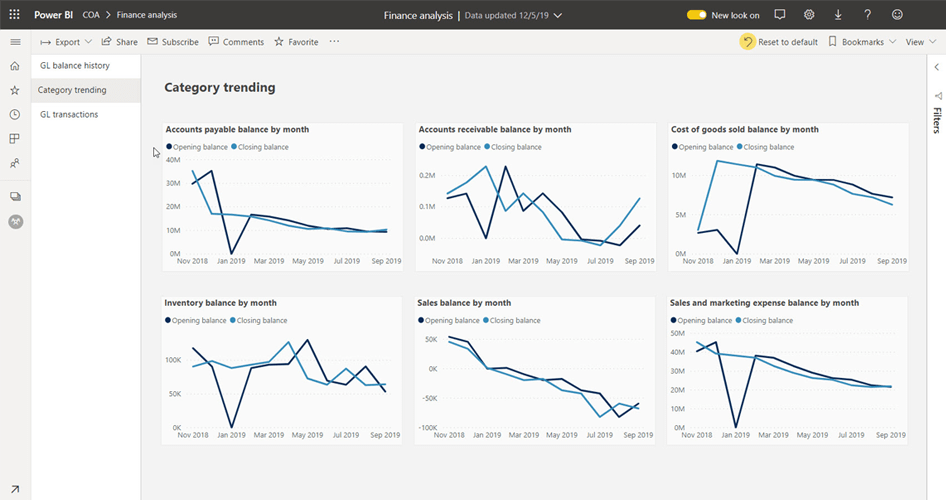This screenshot has height=500, width=946.
Task: Open the Export dropdown menu
Action: pos(66,42)
